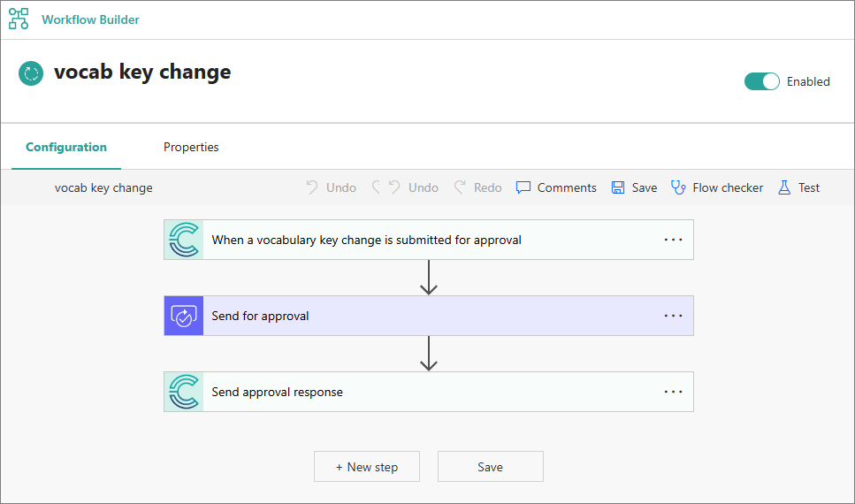Viewport: 855px width, 504px height.
Task: Expand the vocabulary key change trigger step
Action: [x=429, y=240]
